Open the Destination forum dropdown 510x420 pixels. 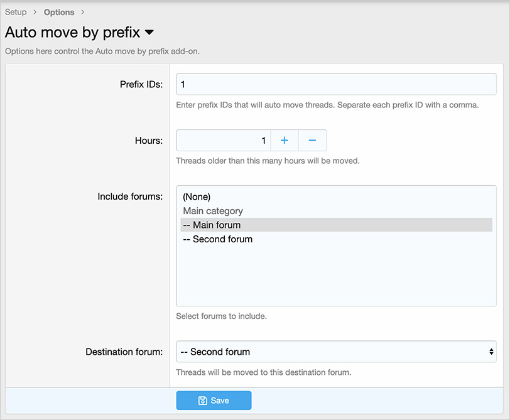[x=336, y=352]
